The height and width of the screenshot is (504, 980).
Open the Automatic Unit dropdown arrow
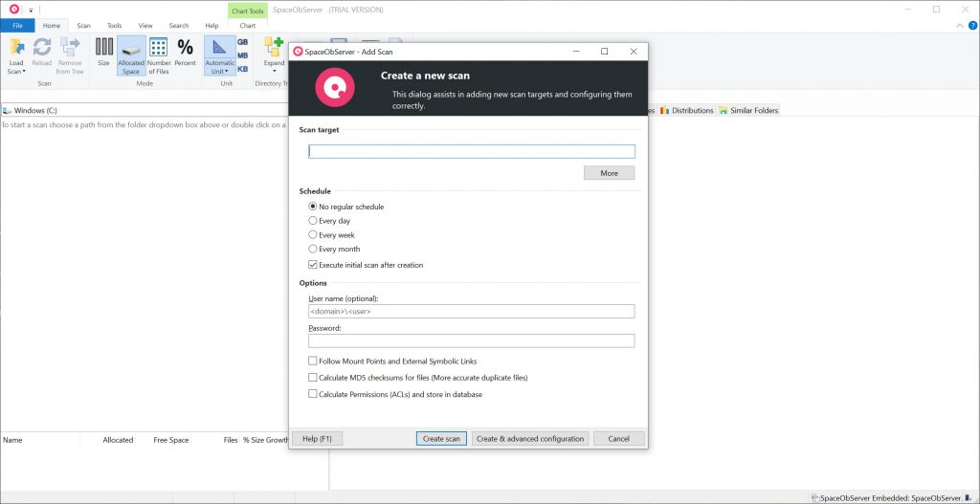tap(226, 71)
